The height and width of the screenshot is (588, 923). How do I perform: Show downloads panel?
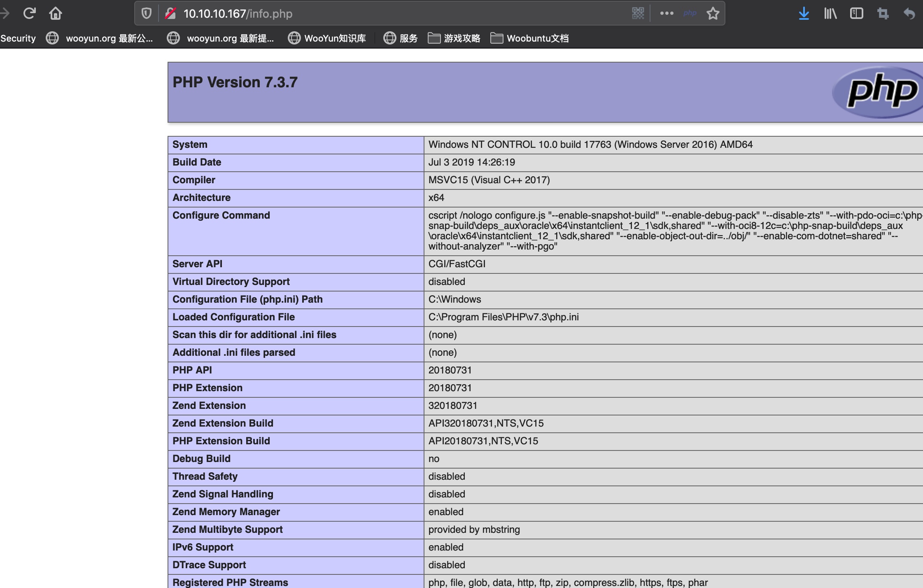coord(804,14)
